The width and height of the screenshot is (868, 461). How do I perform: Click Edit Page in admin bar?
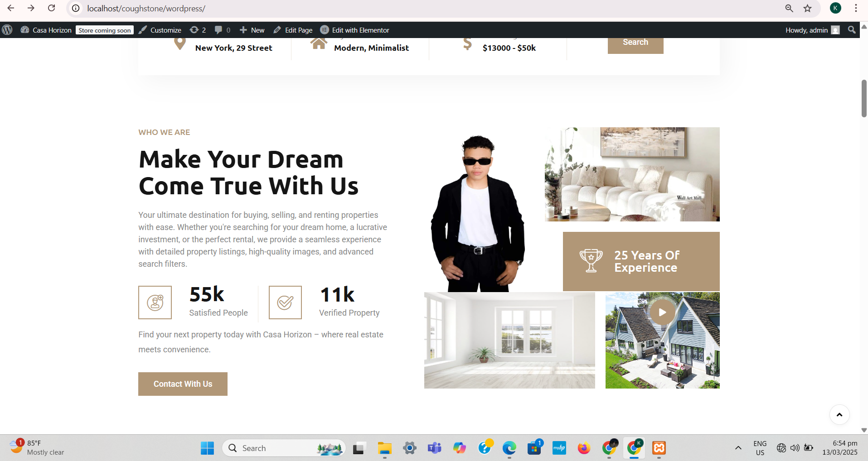(x=293, y=30)
